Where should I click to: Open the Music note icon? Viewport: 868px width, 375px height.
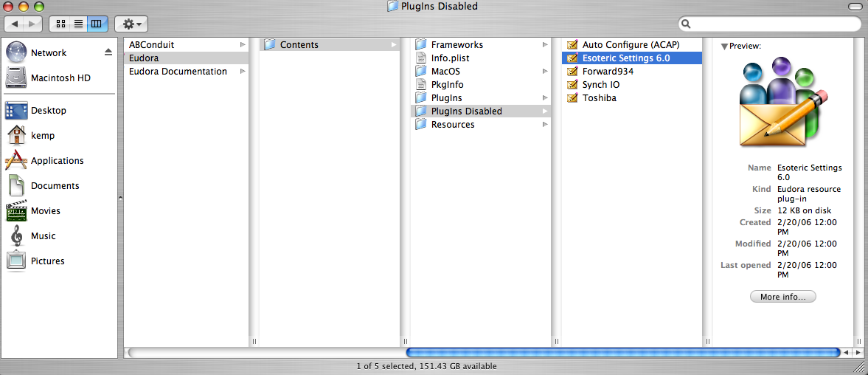[17, 236]
